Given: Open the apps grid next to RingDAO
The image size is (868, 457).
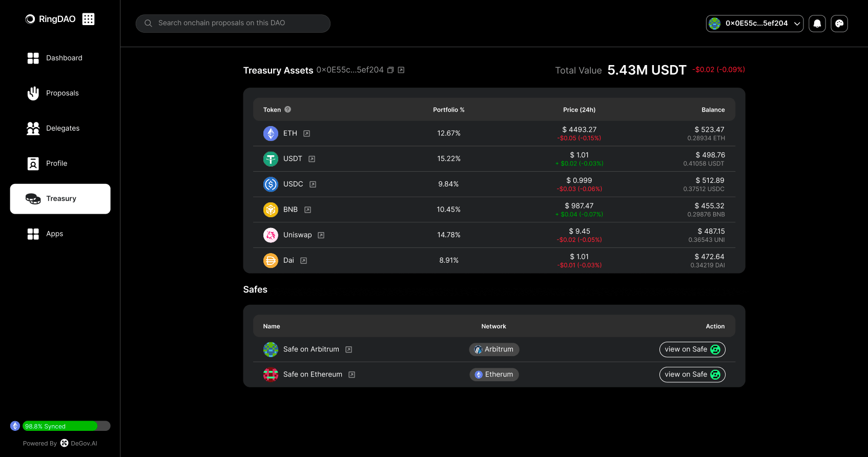Looking at the screenshot, I should [x=88, y=19].
